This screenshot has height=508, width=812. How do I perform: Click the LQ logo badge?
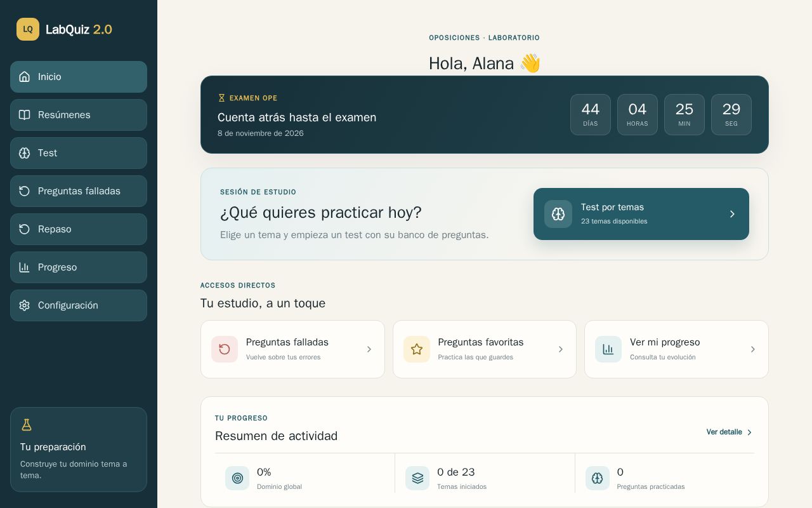point(28,29)
